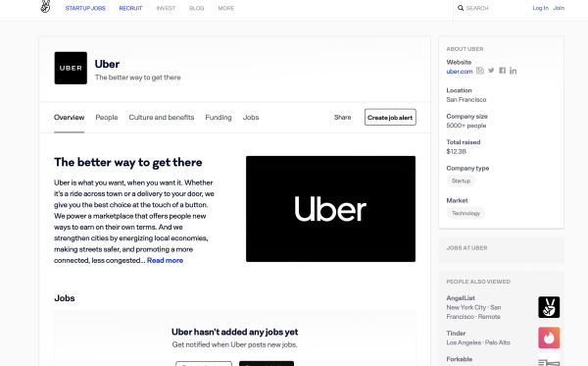
Task: Click the Read more link
Action: (x=165, y=260)
